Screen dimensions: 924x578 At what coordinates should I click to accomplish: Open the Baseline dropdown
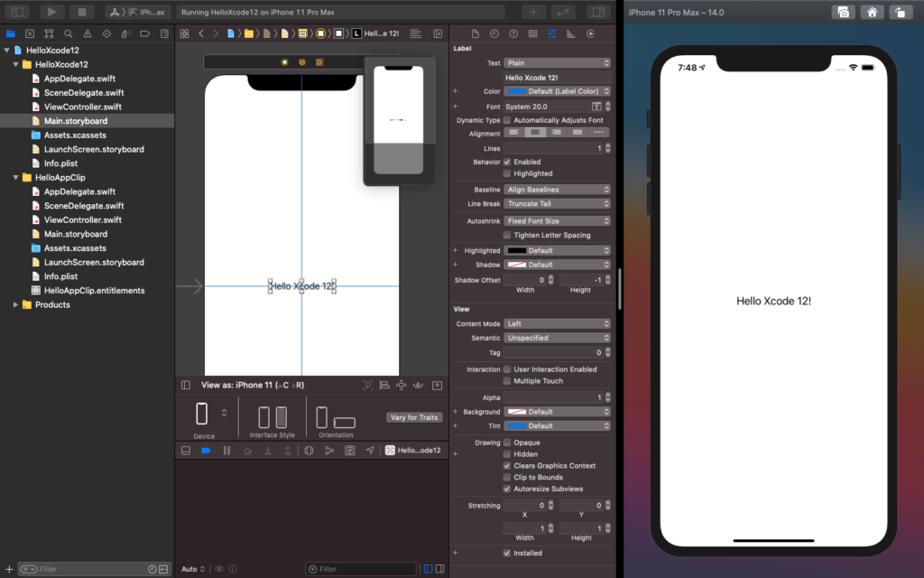[557, 190]
